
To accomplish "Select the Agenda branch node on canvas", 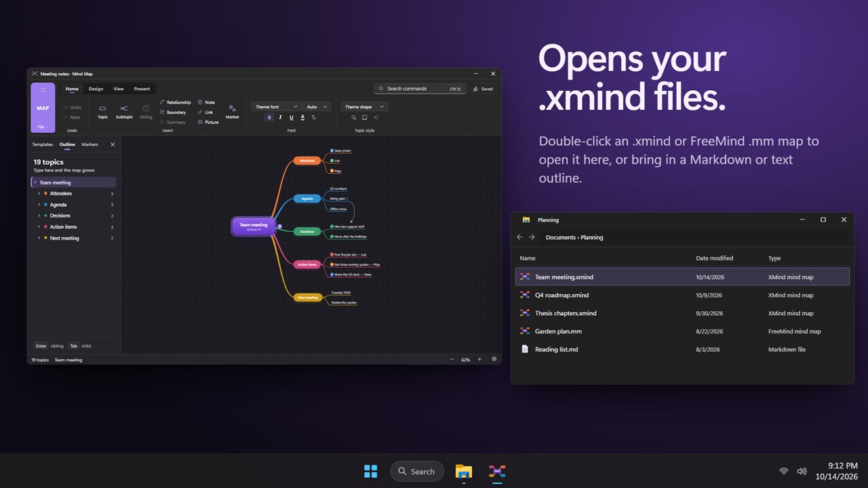I will tap(307, 199).
